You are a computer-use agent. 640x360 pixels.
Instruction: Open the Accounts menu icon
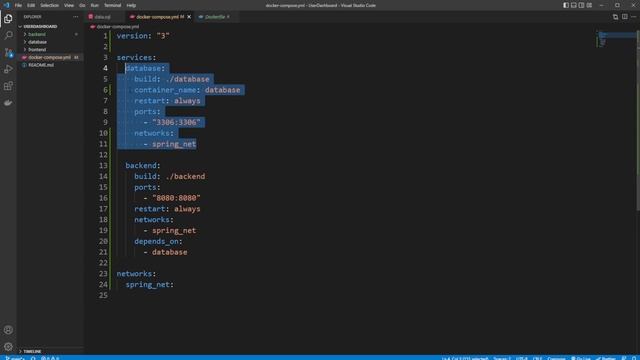pos(8,330)
